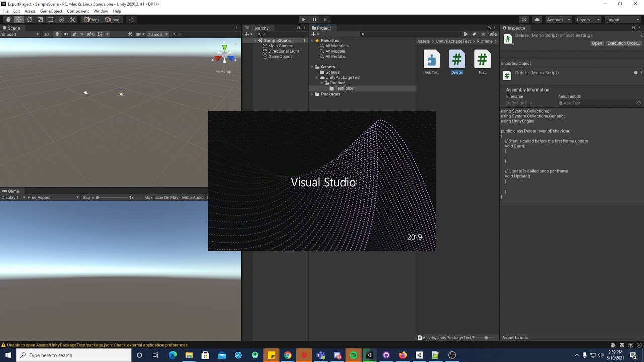Toggle scene lighting bulb icon
644x362 pixels.
[57, 34]
